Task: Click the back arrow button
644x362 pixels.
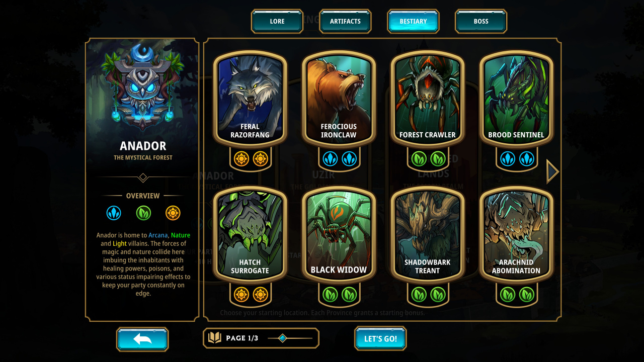Action: coord(142,339)
